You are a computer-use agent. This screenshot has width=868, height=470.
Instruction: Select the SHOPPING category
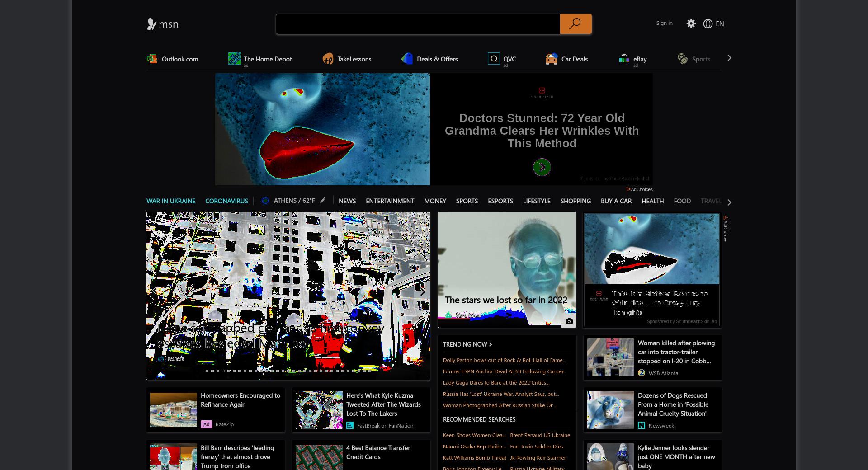click(x=576, y=201)
